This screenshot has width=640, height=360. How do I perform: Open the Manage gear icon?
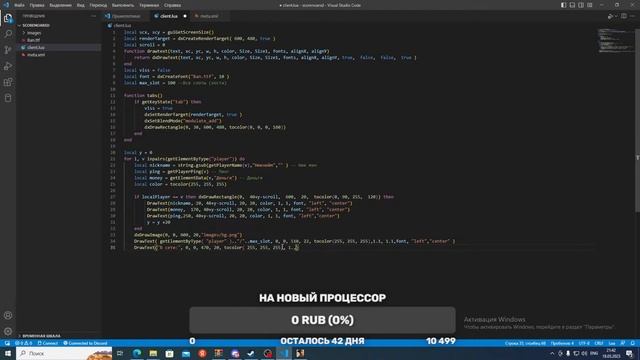8,331
